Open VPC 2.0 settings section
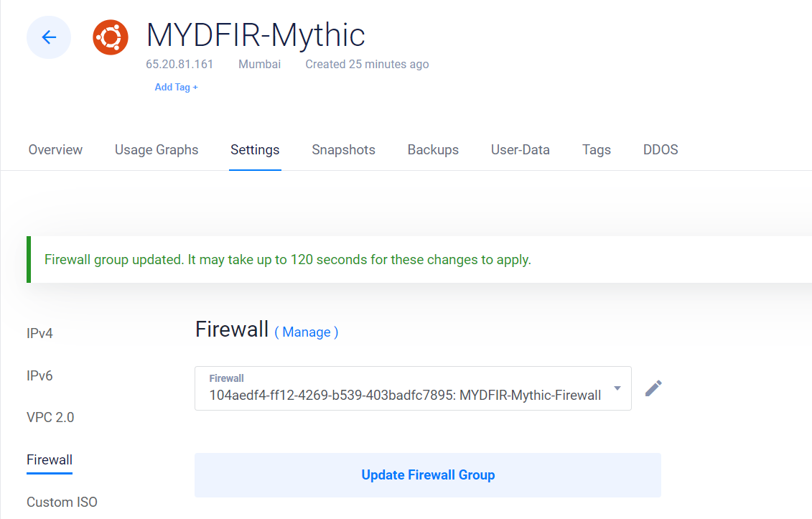This screenshot has width=812, height=519. pos(50,417)
